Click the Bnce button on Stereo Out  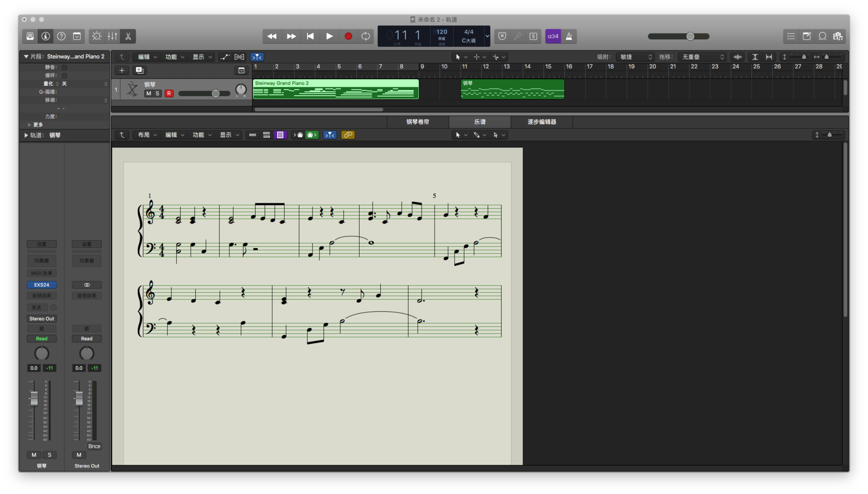click(94, 447)
